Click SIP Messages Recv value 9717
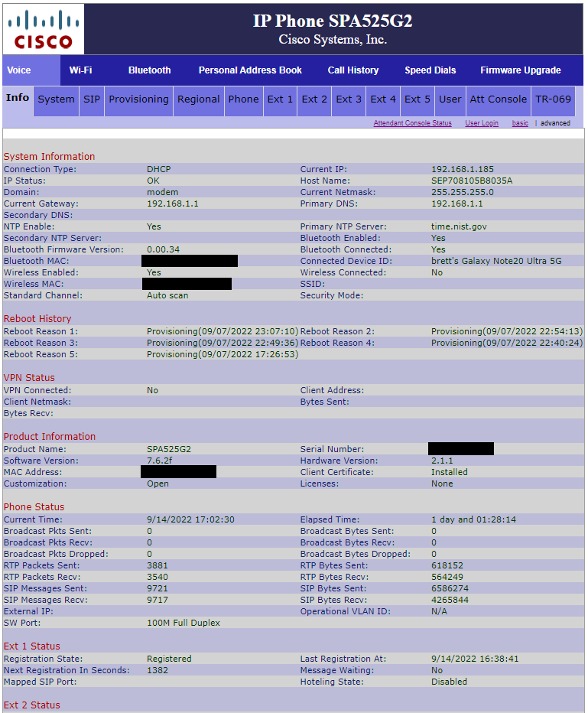The width and height of the screenshot is (588, 713). pos(158,601)
